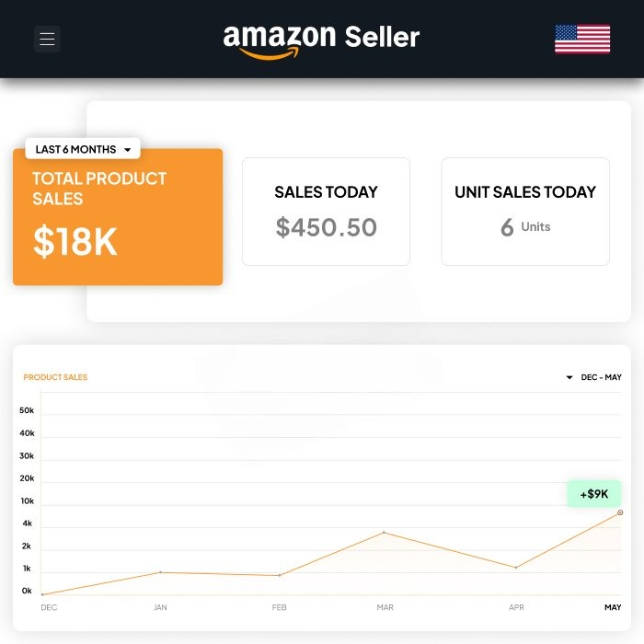
Task: Select the Unit Sales Today card
Action: (525, 212)
